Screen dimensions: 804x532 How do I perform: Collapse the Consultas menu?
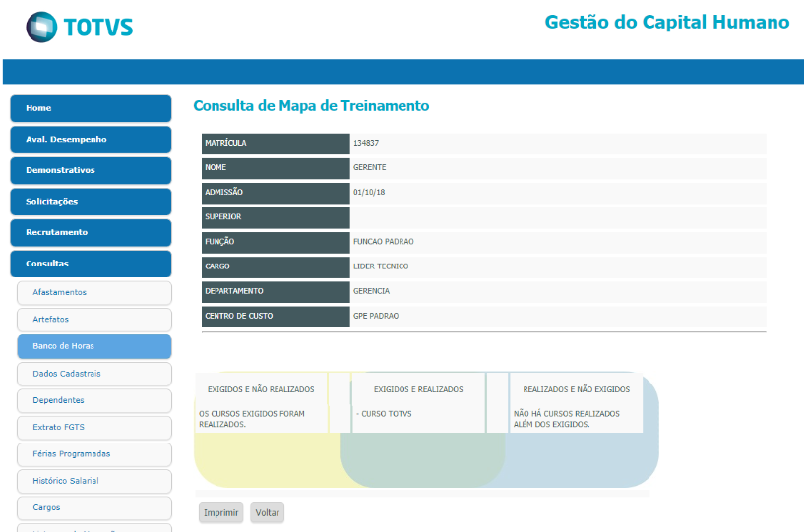(x=91, y=264)
